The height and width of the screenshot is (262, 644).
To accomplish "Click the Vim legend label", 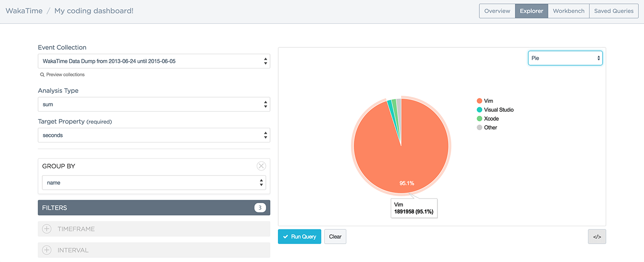I will [x=489, y=101].
